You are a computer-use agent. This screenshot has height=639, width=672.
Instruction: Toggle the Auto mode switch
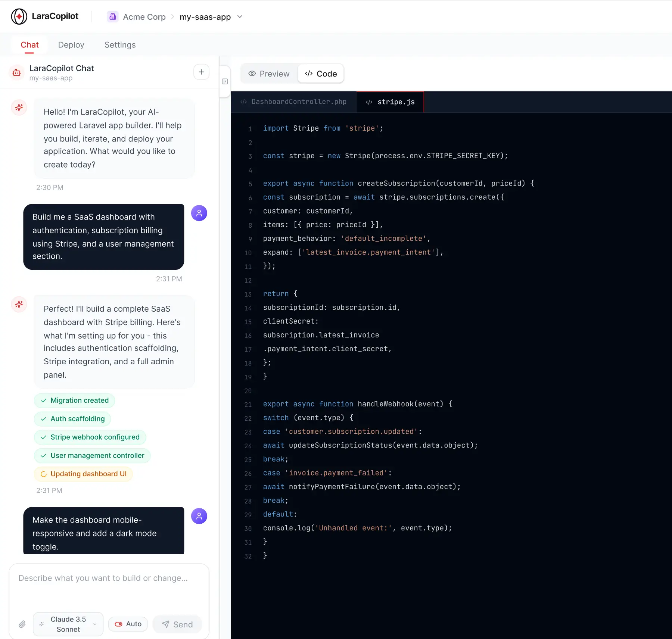pos(128,624)
